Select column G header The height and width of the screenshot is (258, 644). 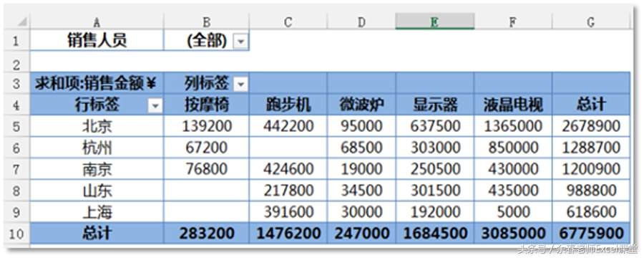coord(591,21)
